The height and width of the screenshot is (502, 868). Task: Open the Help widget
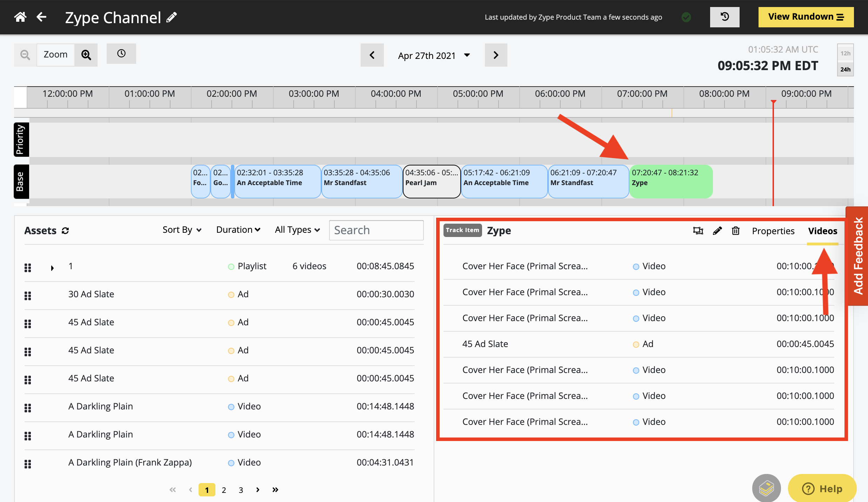coord(822,488)
